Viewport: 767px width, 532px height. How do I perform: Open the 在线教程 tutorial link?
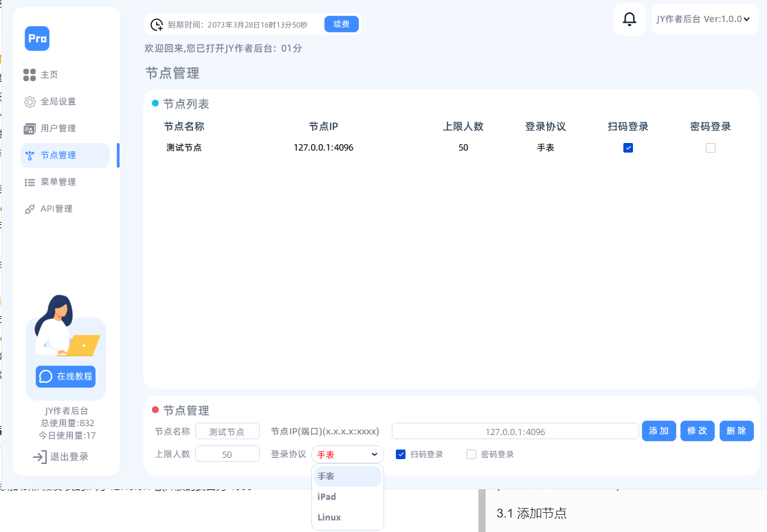tap(65, 377)
